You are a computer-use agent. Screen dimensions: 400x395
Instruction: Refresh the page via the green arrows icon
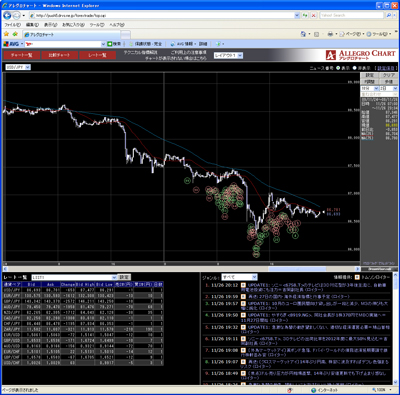(305, 15)
